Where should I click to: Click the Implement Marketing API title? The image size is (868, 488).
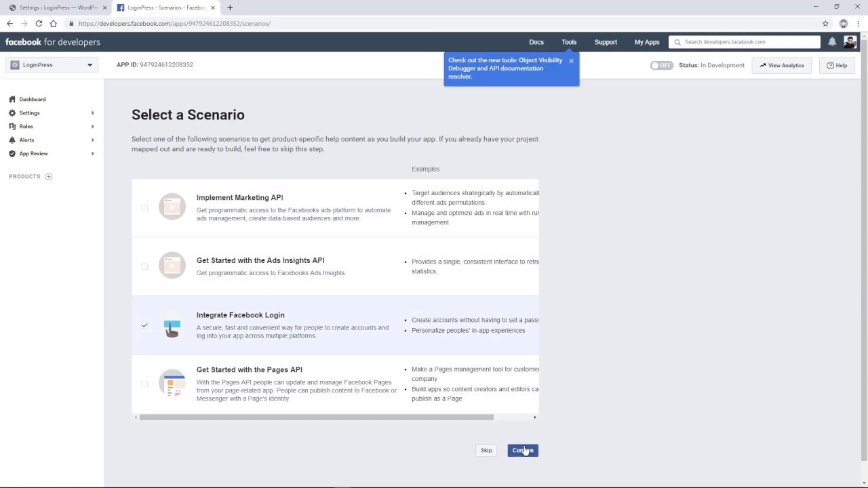[x=240, y=198]
